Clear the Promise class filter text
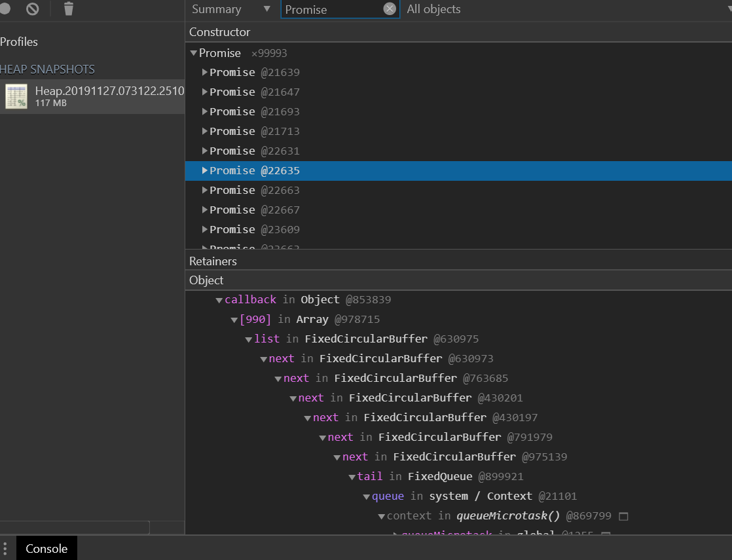 390,9
